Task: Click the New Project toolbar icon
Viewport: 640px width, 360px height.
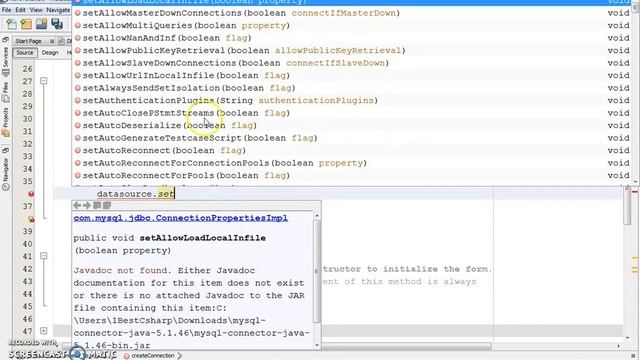Action: (26, 24)
